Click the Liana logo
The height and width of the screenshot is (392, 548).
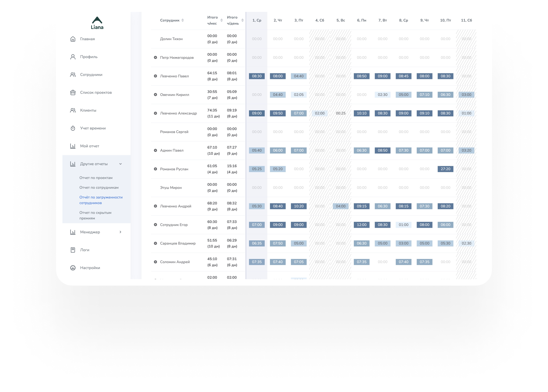pyautogui.click(x=97, y=23)
